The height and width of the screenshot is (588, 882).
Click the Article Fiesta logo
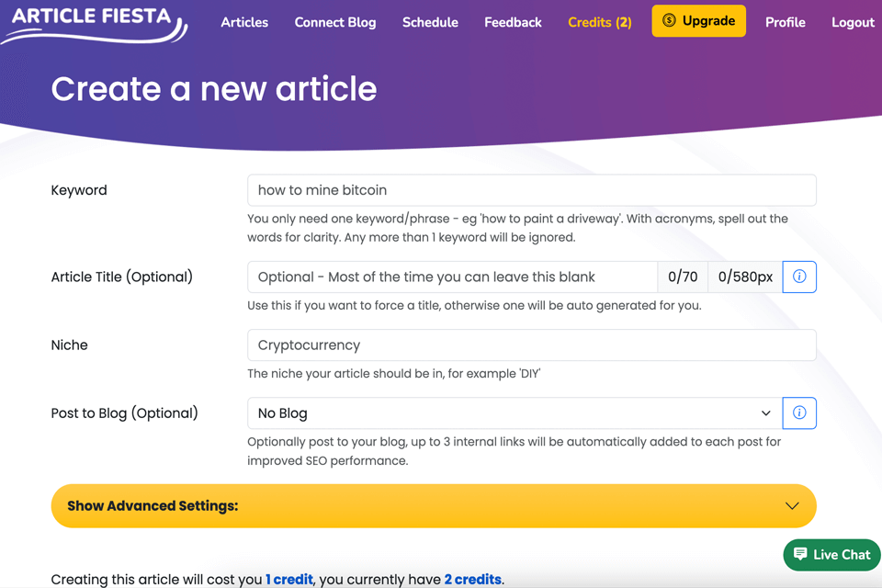click(94, 21)
